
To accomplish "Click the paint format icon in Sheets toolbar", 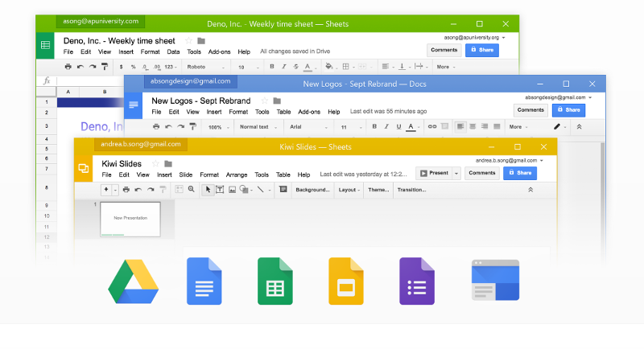I will coord(105,67).
